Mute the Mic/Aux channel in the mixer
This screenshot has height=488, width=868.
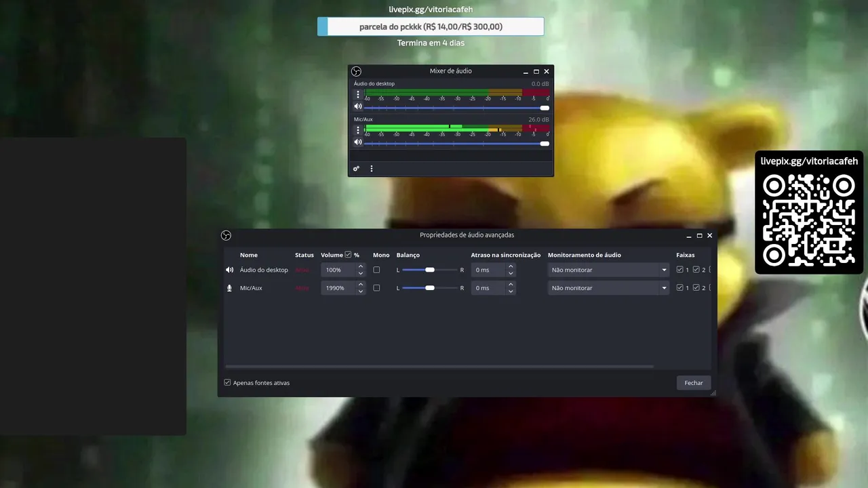[x=358, y=142]
